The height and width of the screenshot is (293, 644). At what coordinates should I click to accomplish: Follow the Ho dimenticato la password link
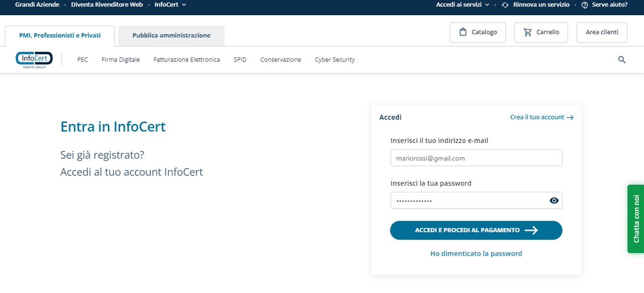tap(476, 254)
